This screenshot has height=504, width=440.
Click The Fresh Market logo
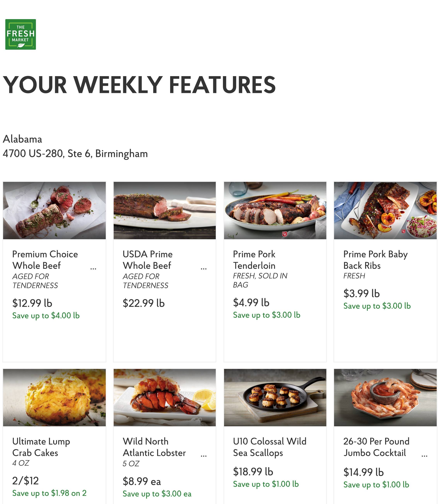click(x=21, y=34)
